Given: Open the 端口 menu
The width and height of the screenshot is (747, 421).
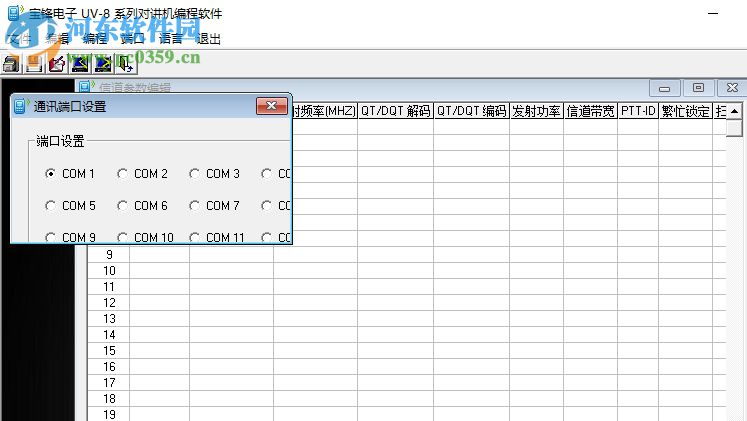Looking at the screenshot, I should [132, 39].
